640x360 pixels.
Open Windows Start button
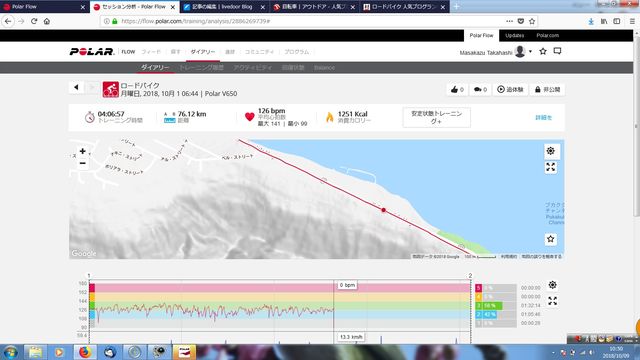coord(11,352)
